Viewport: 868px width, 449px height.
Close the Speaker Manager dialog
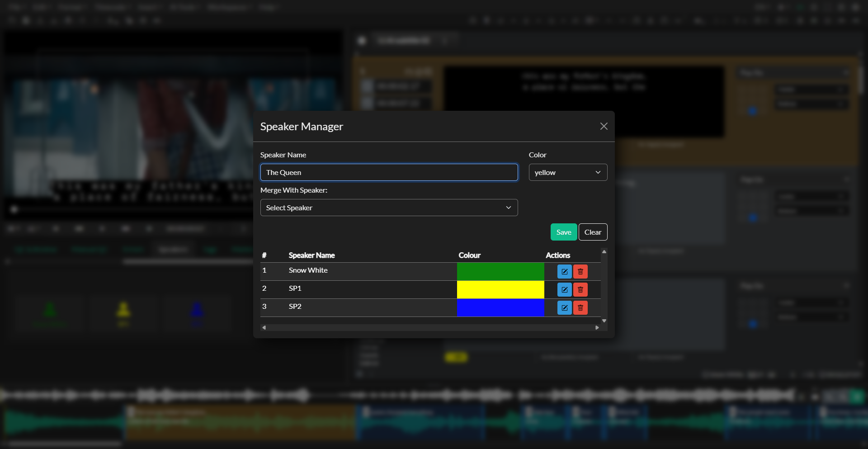point(604,126)
